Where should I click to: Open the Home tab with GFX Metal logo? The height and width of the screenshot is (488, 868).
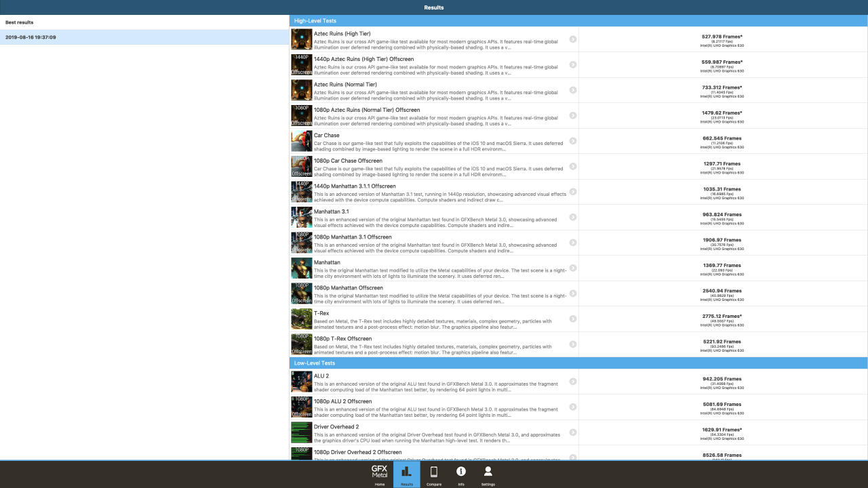[x=380, y=474]
